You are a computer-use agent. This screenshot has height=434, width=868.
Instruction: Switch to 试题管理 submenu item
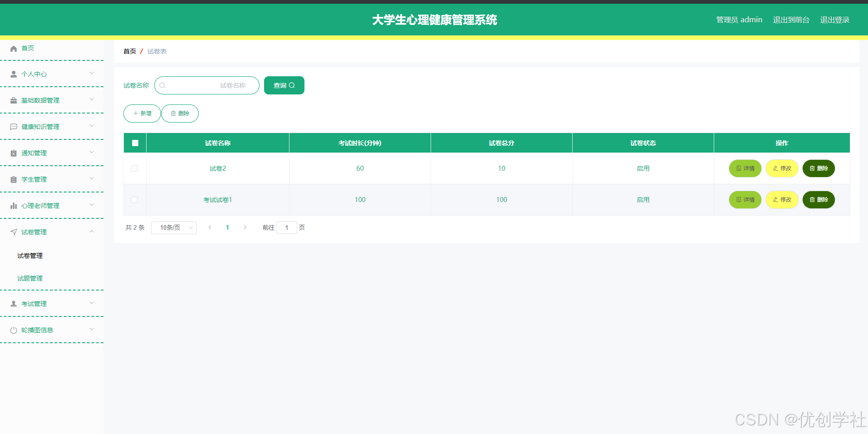[29, 278]
